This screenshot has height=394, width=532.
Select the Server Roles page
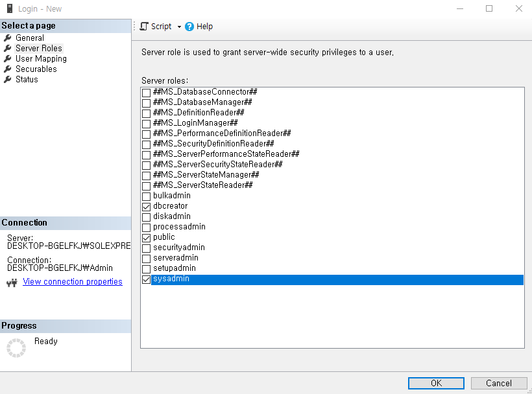point(39,48)
